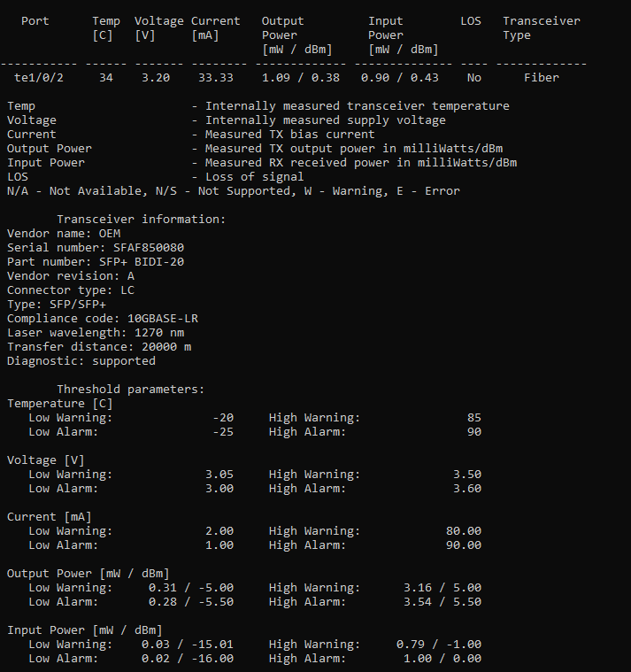Screen dimensions: 631x672
Task: Click input power value 0.90 / 0.43
Action: [x=400, y=78]
